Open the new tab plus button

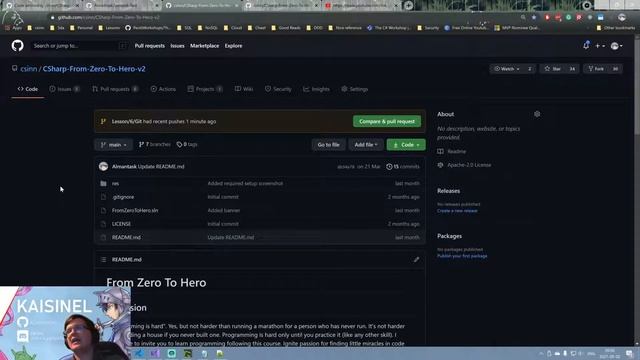(x=408, y=5)
